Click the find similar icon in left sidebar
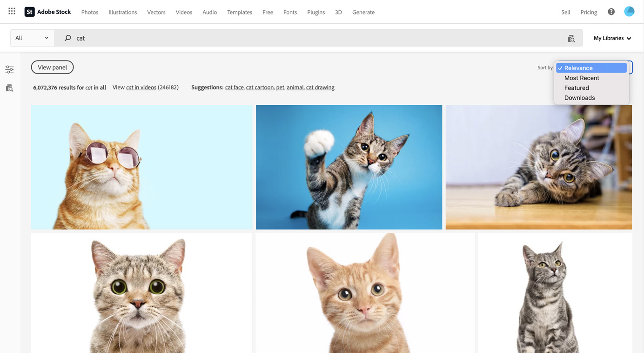Image resolution: width=644 pixels, height=353 pixels. 9,88
